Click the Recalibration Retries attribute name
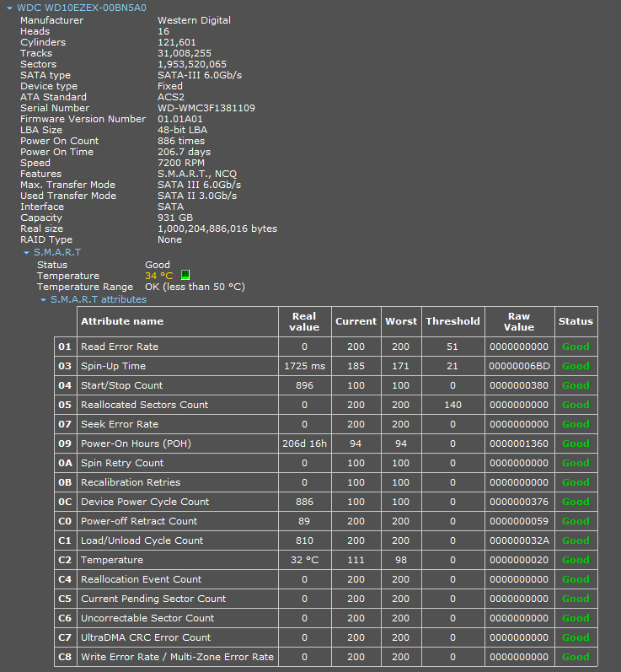Image resolution: width=621 pixels, height=672 pixels. 131,482
